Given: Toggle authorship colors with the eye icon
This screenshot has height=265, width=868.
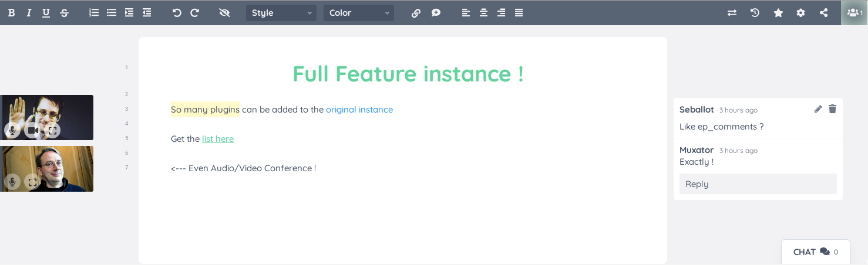Looking at the screenshot, I should (224, 13).
